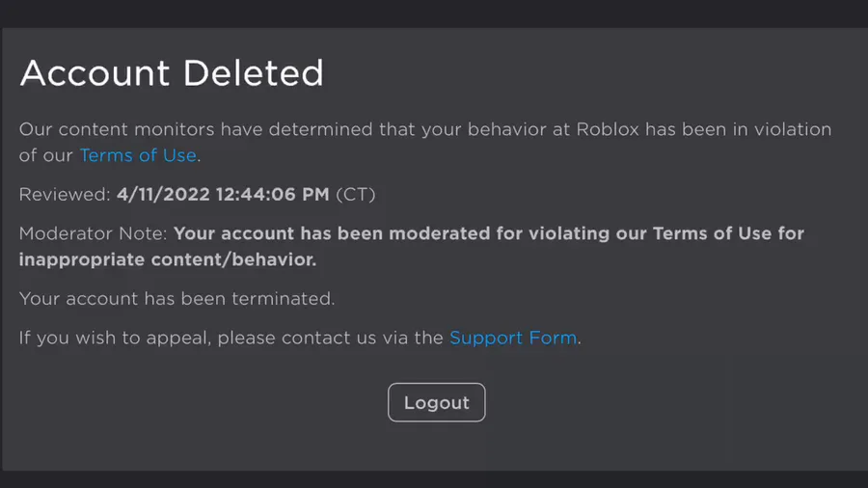868x488 pixels.
Task: Click the (CT) timezone label
Action: (x=355, y=194)
